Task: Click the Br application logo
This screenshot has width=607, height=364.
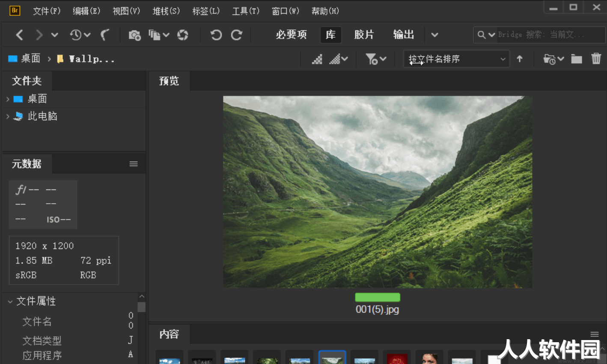Action: (15, 11)
